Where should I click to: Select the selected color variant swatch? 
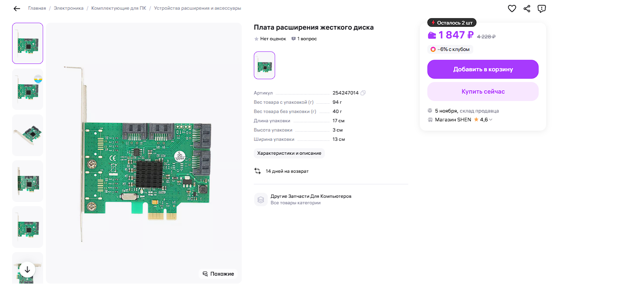click(264, 65)
